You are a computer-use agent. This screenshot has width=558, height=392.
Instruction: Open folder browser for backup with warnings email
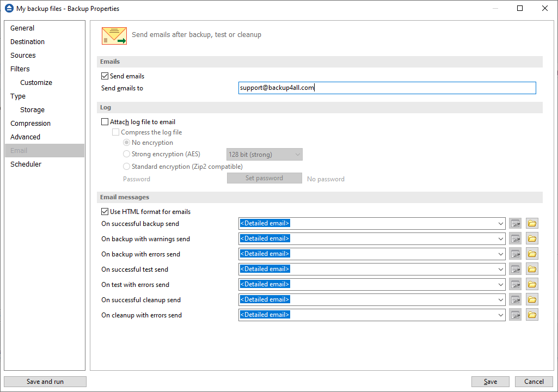tap(532, 238)
